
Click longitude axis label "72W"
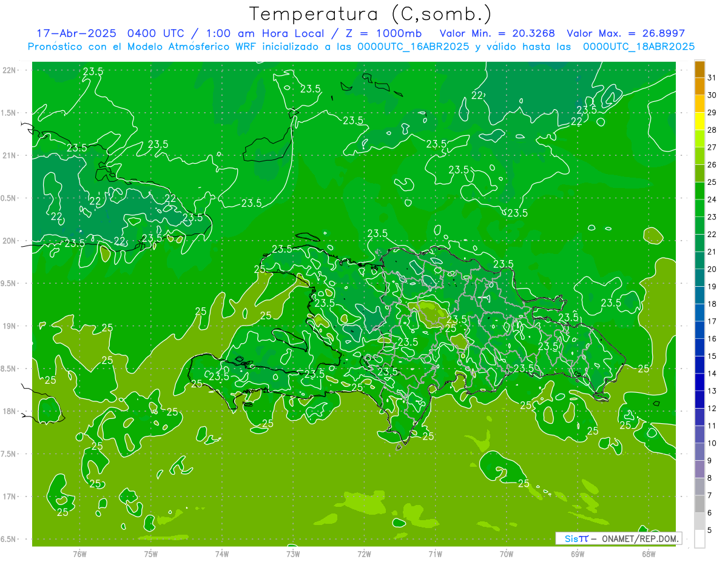coord(364,554)
